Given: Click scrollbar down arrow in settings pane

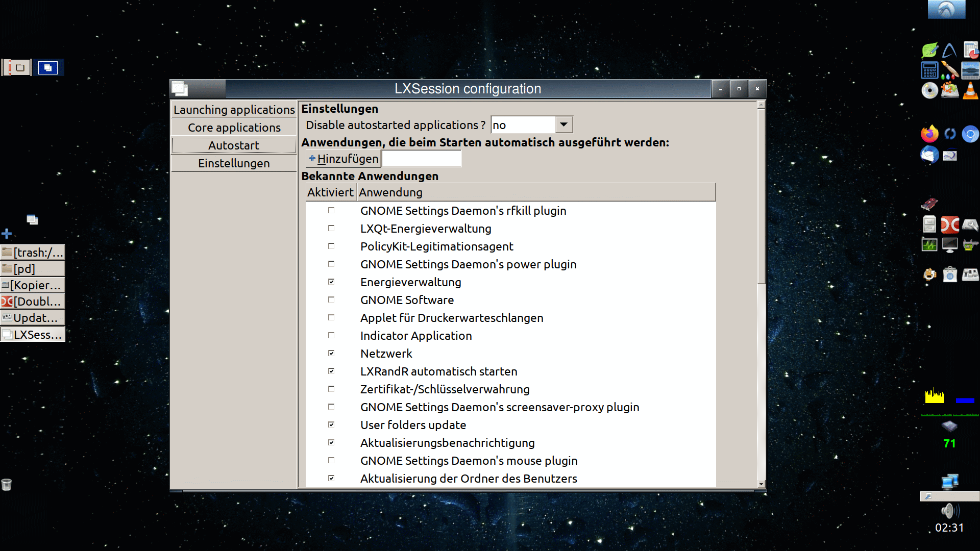Looking at the screenshot, I should pos(761,484).
